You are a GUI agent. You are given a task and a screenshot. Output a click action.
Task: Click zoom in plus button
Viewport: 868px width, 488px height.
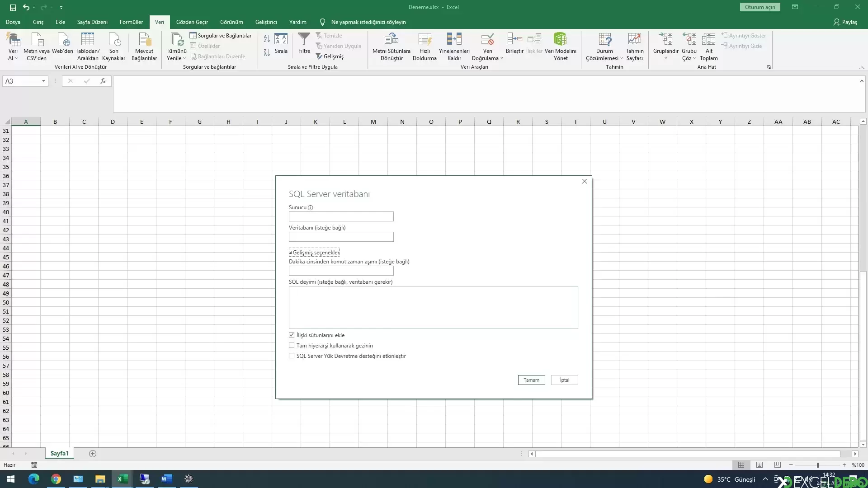(x=844, y=465)
